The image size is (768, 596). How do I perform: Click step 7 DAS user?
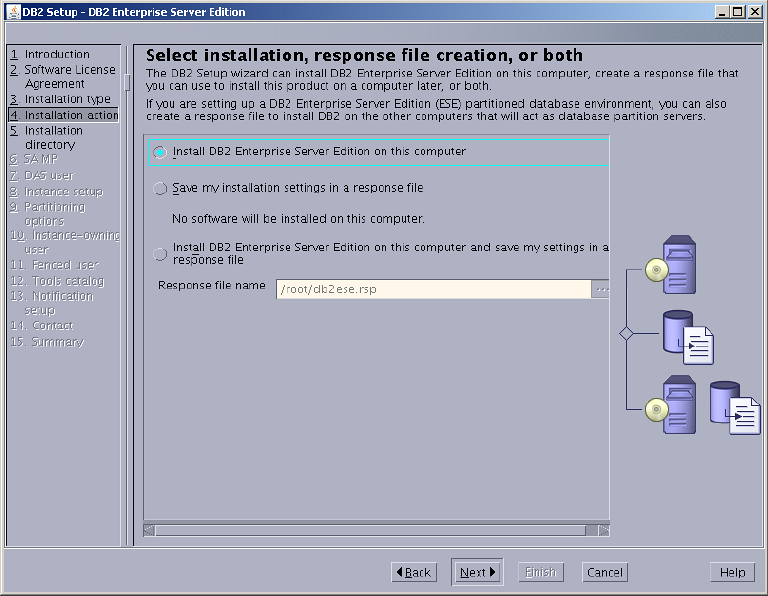pyautogui.click(x=42, y=175)
